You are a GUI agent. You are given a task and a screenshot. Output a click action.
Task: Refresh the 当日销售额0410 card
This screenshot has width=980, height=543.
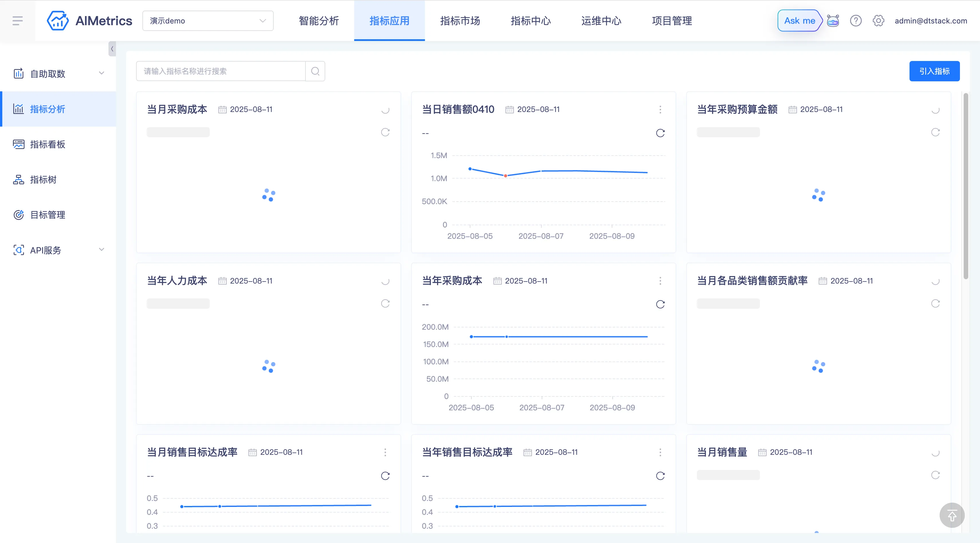pyautogui.click(x=660, y=133)
